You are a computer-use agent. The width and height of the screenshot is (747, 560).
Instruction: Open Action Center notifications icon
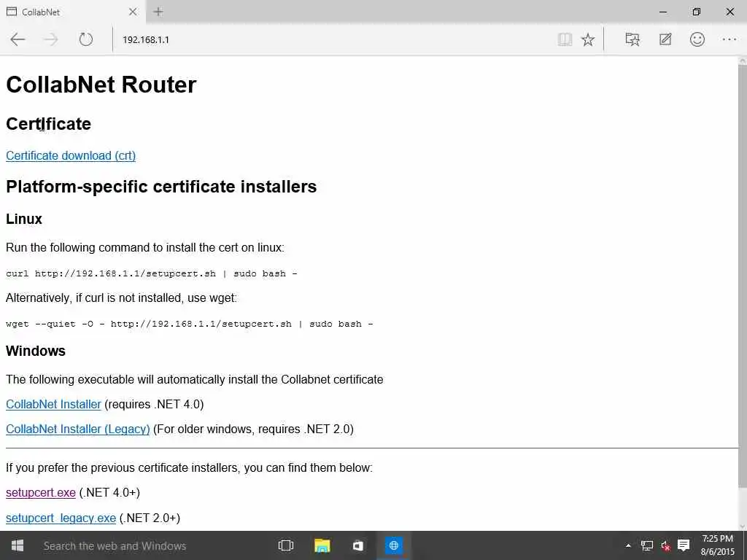coord(684,545)
